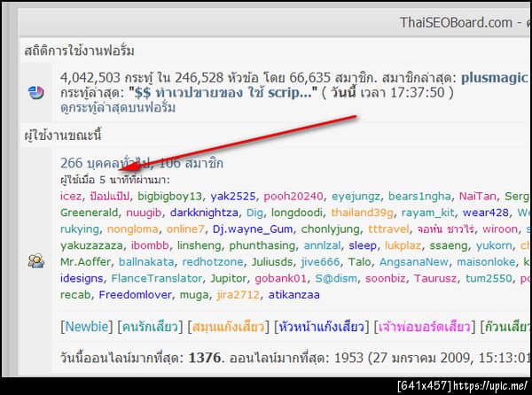This screenshot has width=532, height=395.
Task: Open user wear428 profile
Action: click(x=486, y=213)
